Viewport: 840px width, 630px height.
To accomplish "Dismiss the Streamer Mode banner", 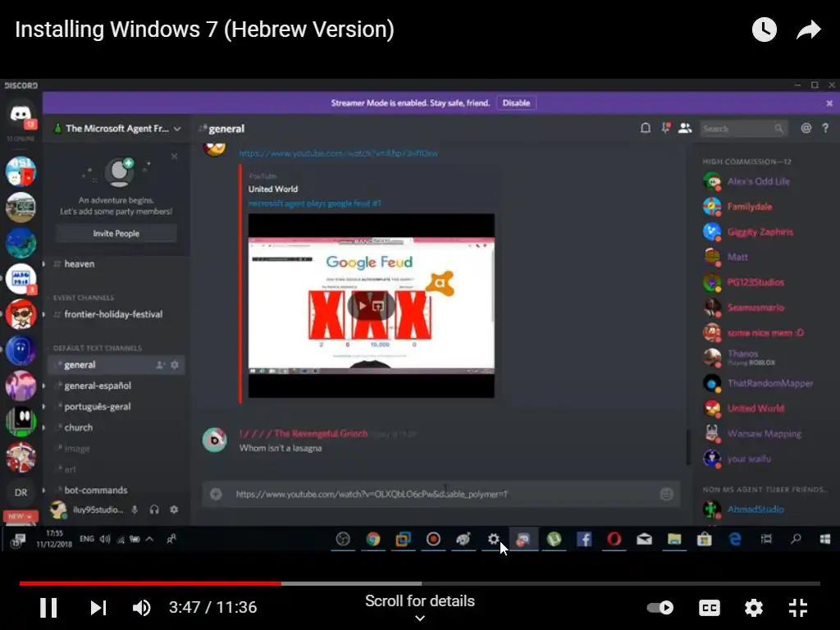I will tap(829, 103).
